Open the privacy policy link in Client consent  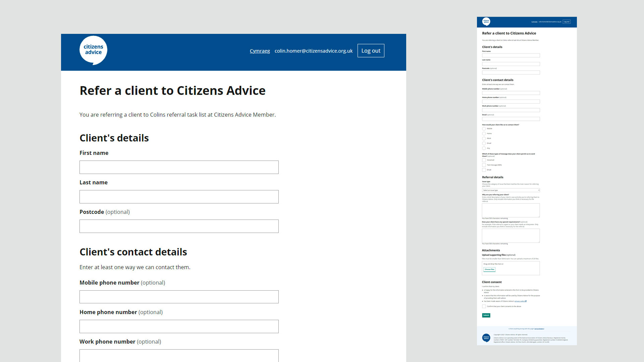coord(521,301)
